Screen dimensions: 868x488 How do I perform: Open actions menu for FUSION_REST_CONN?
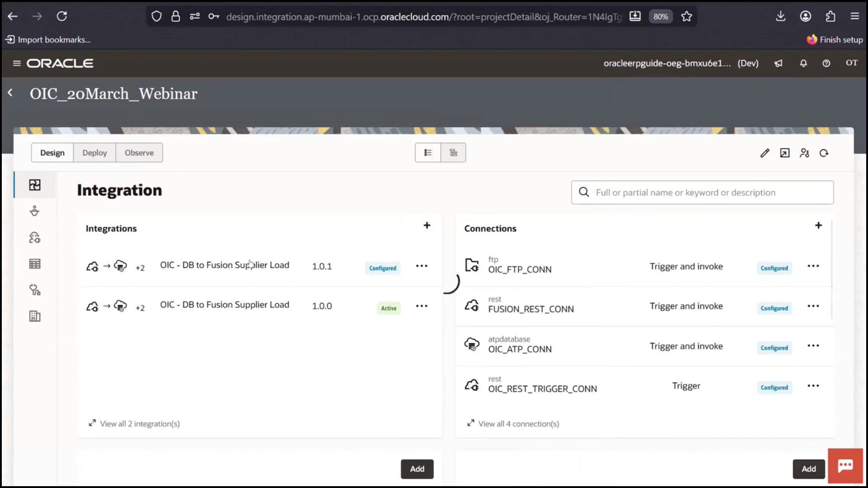(813, 306)
